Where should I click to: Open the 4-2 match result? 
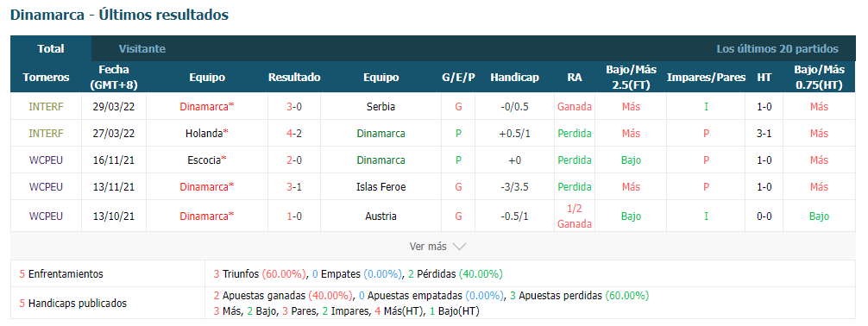pos(294,134)
